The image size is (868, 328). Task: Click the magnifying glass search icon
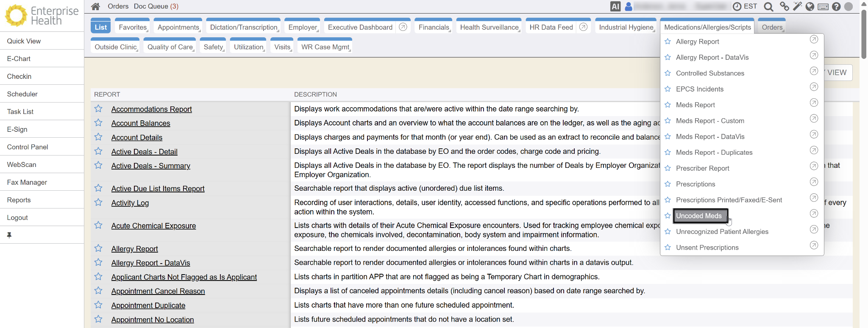tap(768, 6)
